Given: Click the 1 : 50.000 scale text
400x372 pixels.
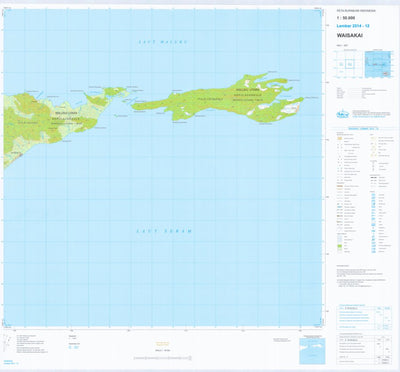Looking at the screenshot, I should pyautogui.click(x=345, y=19).
